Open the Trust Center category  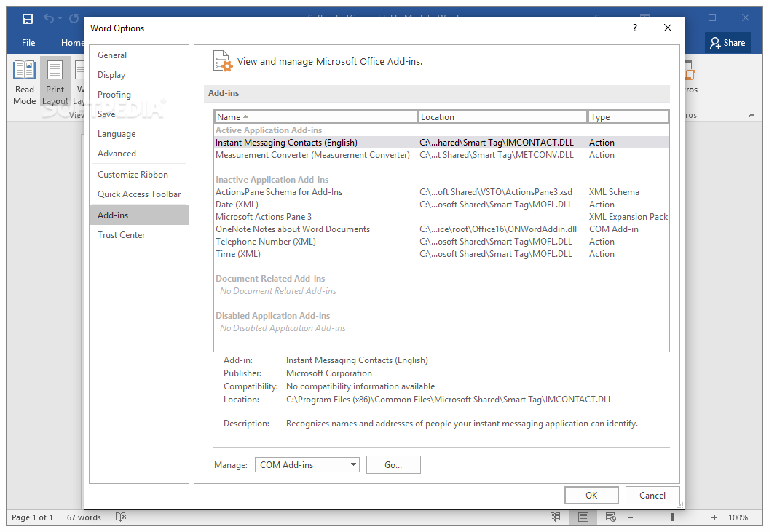pyautogui.click(x=139, y=235)
